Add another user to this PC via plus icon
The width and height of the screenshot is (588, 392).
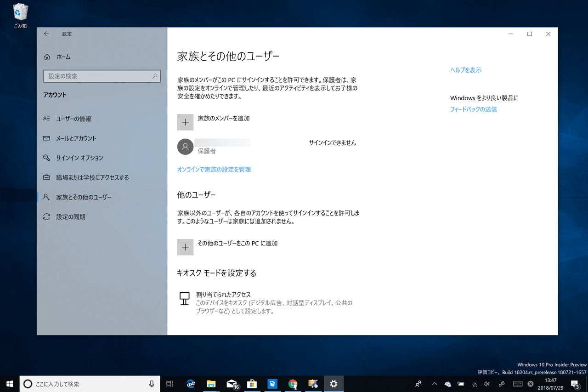(x=185, y=247)
